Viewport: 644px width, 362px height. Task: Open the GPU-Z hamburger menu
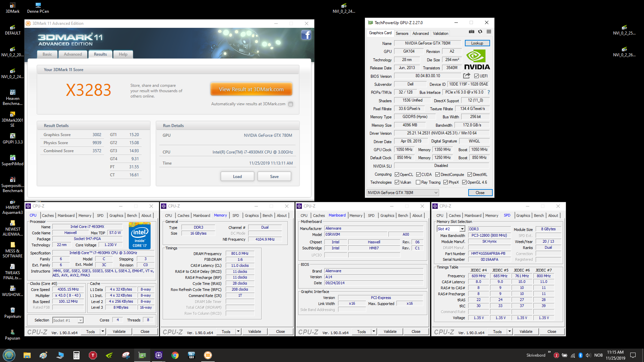[x=489, y=32]
